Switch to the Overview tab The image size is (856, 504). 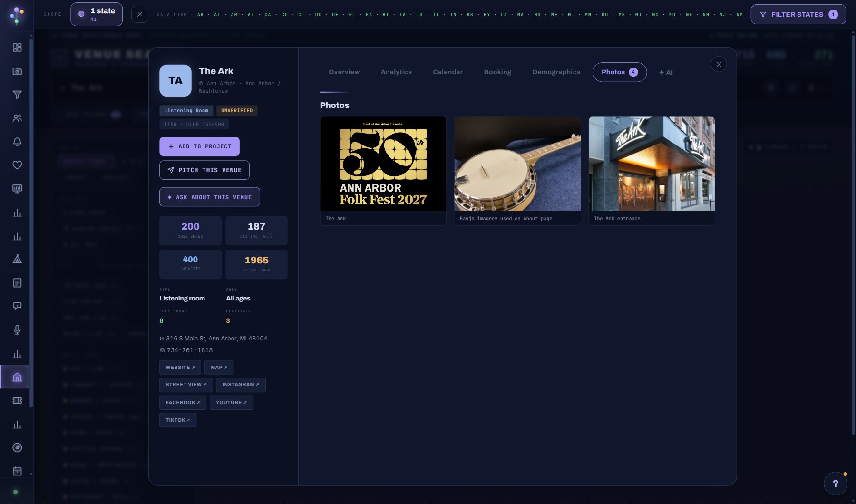pos(344,72)
